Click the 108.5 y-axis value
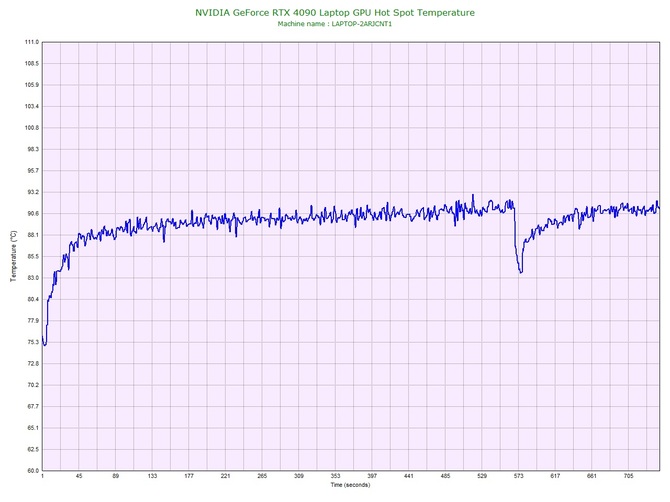This screenshot has width=670, height=502. point(32,63)
